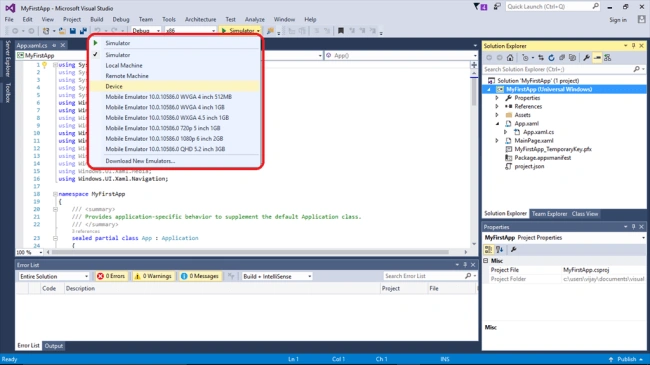Viewport: 650px width, 365px height.
Task: Pin the Solution Explorer panel
Action: pyautogui.click(x=633, y=46)
